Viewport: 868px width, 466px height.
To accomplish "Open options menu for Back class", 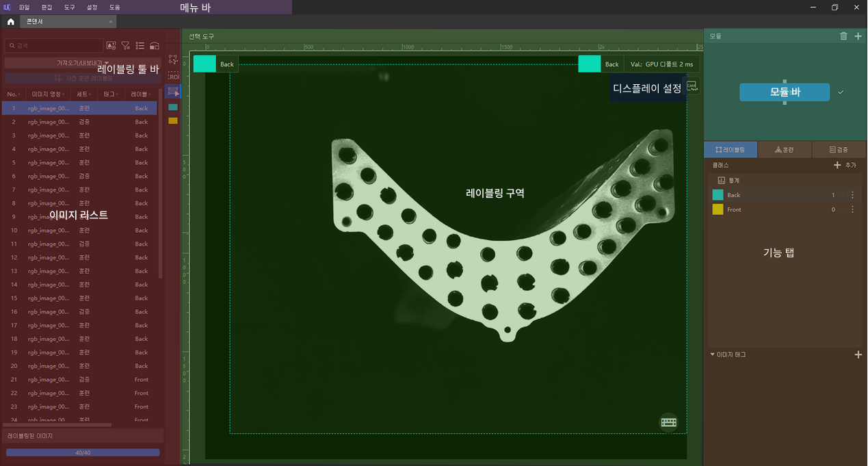I will [852, 195].
